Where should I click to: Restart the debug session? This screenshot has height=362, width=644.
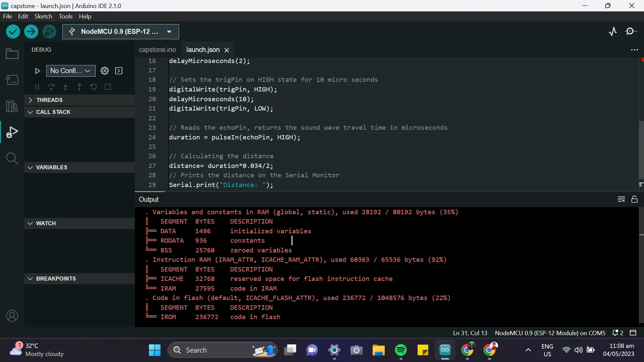coord(94,87)
